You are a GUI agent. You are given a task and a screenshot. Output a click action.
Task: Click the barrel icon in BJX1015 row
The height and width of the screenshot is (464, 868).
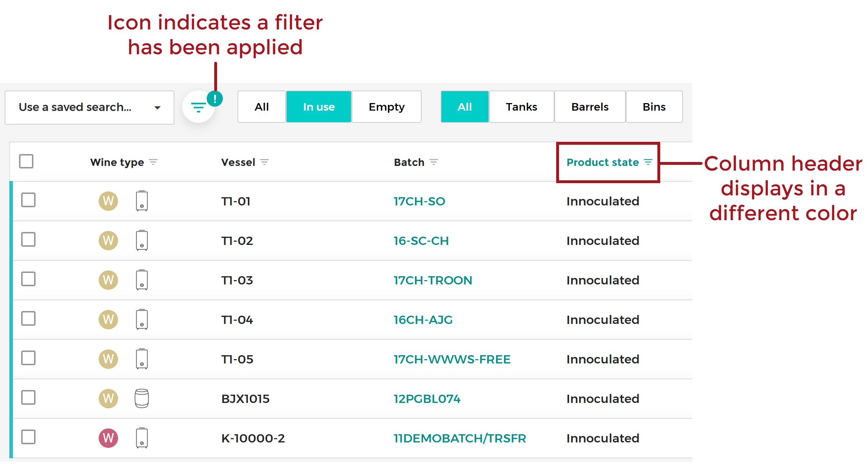(x=142, y=398)
